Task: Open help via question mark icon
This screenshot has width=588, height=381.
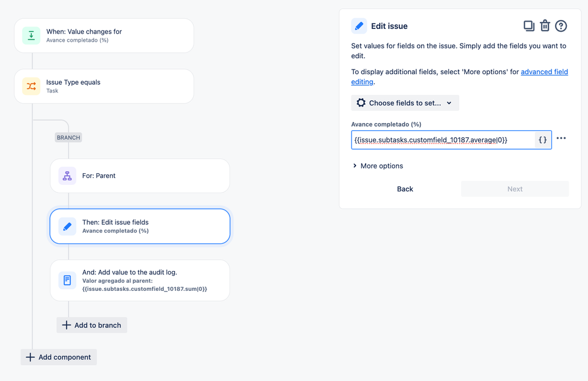Action: (x=561, y=26)
